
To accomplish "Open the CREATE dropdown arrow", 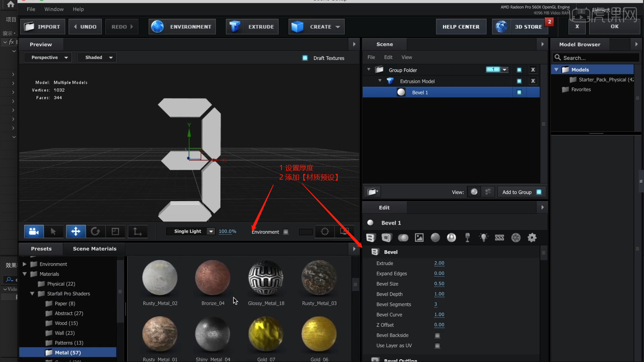I will [x=338, y=27].
